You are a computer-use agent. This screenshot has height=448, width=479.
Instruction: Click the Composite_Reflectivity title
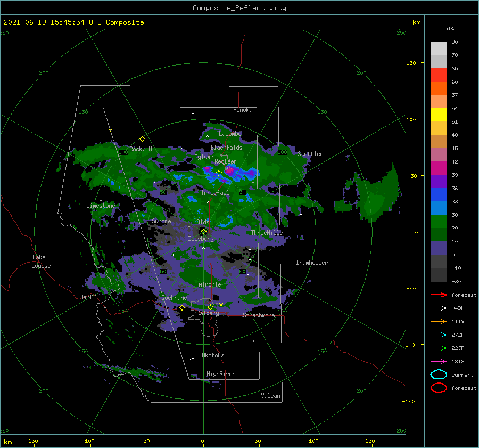pyautogui.click(x=240, y=8)
